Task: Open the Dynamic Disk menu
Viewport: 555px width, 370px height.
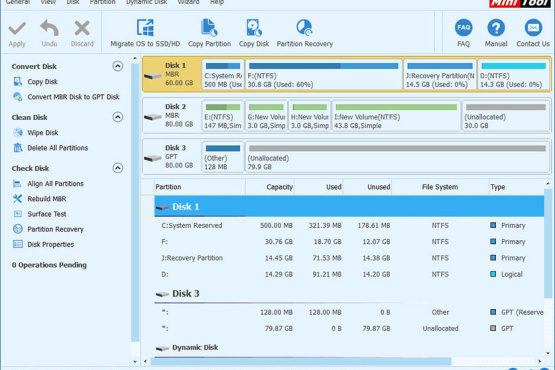Action: click(x=147, y=2)
